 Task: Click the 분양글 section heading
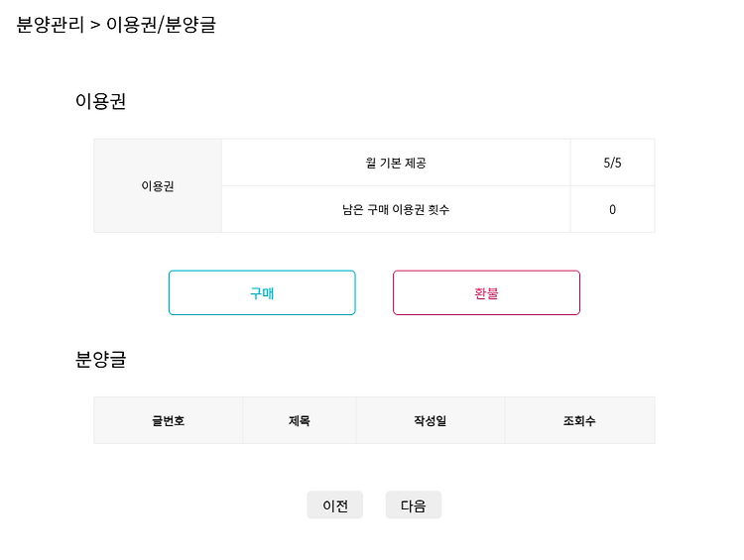coord(100,359)
